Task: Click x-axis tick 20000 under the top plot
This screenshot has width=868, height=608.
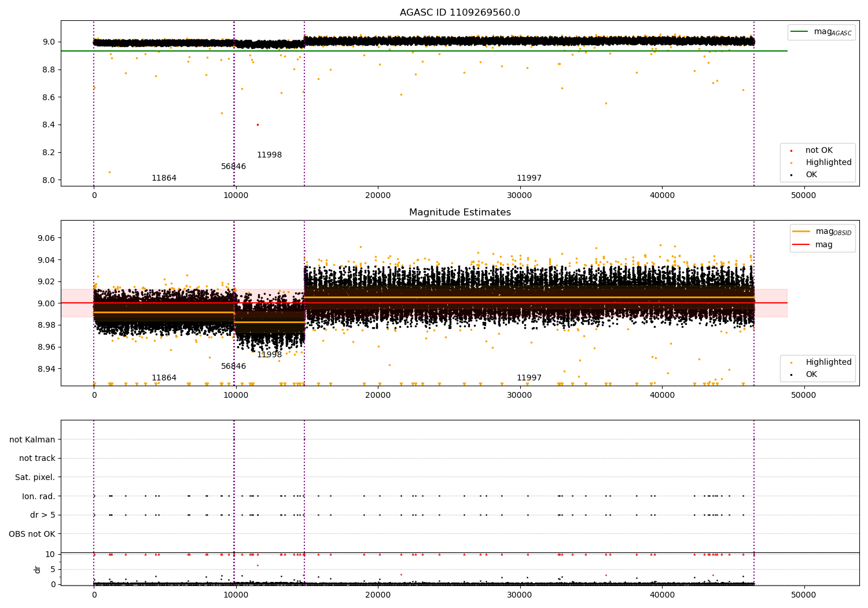Action: pos(378,196)
